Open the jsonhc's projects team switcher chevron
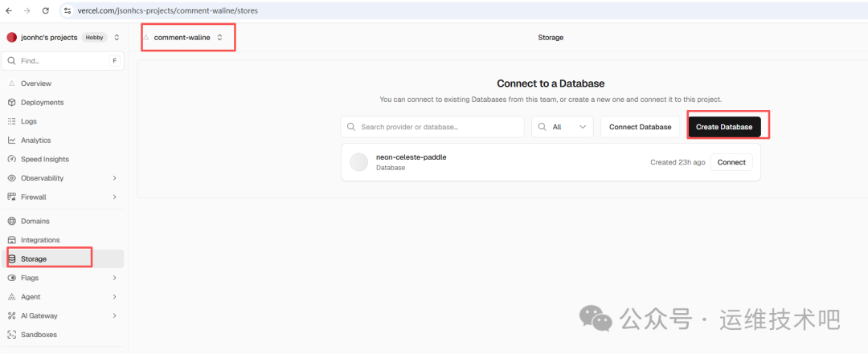 [117, 38]
